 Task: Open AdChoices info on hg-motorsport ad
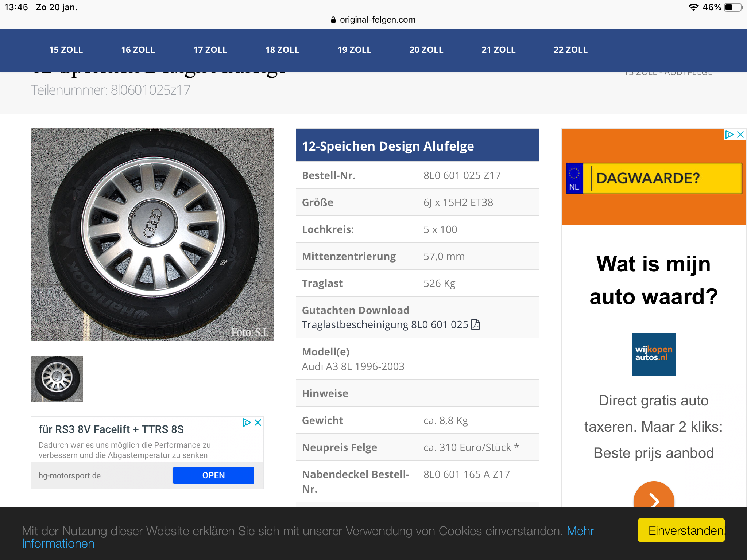point(247,423)
